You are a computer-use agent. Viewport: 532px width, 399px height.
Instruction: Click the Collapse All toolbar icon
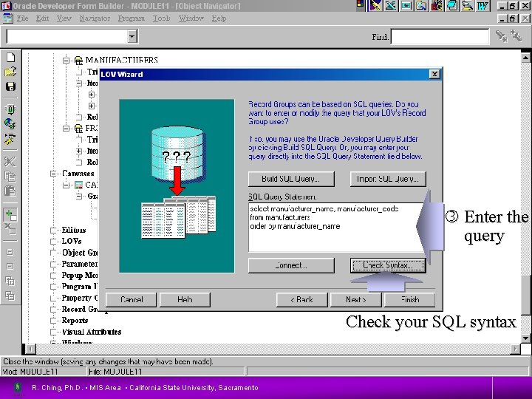(10, 295)
